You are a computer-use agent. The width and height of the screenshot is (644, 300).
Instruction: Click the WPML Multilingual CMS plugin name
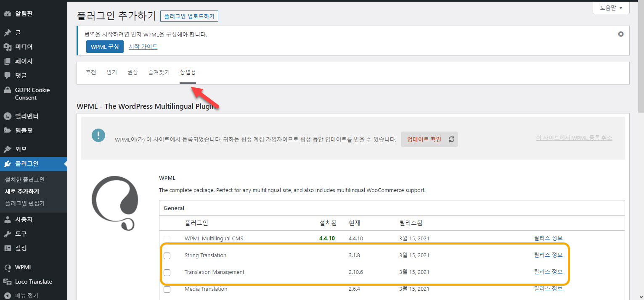[x=214, y=238]
